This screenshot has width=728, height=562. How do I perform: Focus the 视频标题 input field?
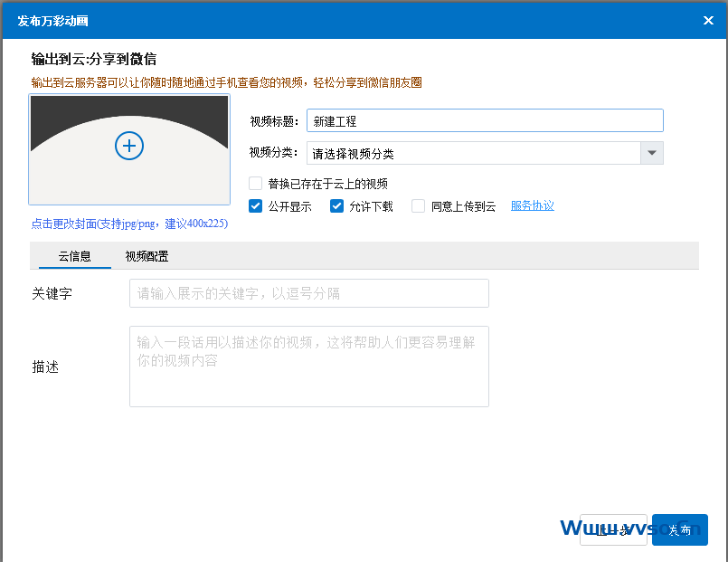coord(485,121)
